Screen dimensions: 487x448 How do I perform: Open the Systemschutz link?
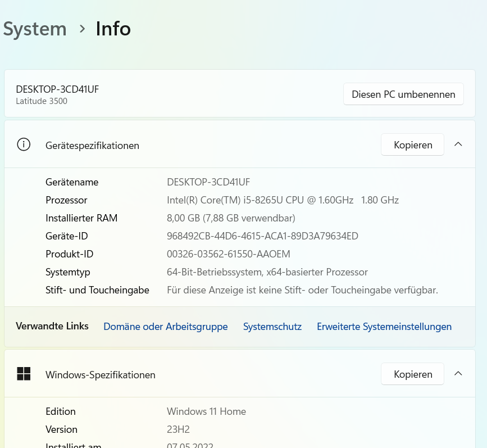click(x=272, y=327)
